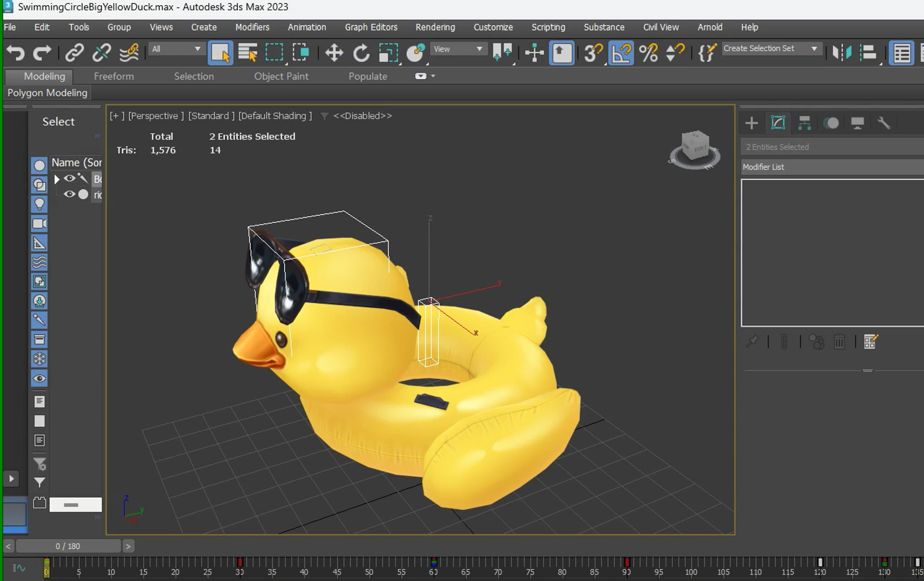Open the Motion command panel
The height and width of the screenshot is (581, 924).
click(831, 123)
